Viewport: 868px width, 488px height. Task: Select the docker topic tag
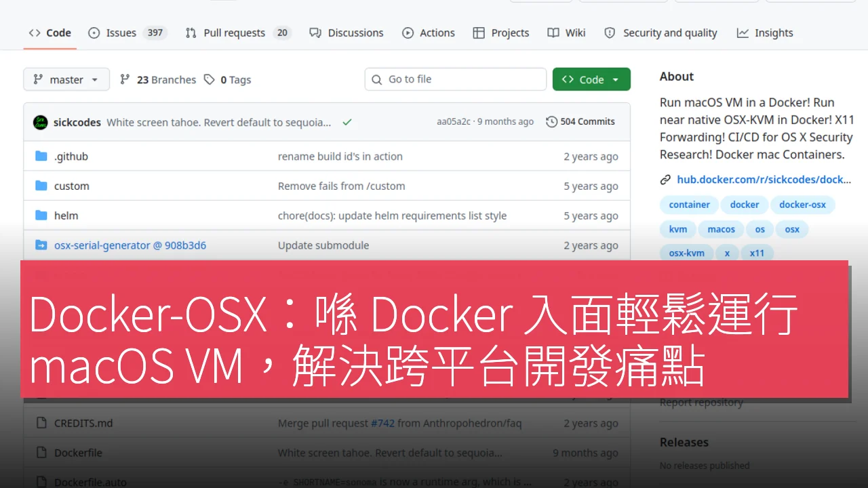745,205
